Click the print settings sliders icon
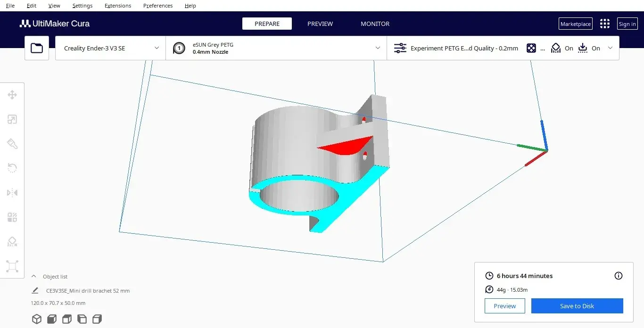644x328 pixels. pos(400,48)
